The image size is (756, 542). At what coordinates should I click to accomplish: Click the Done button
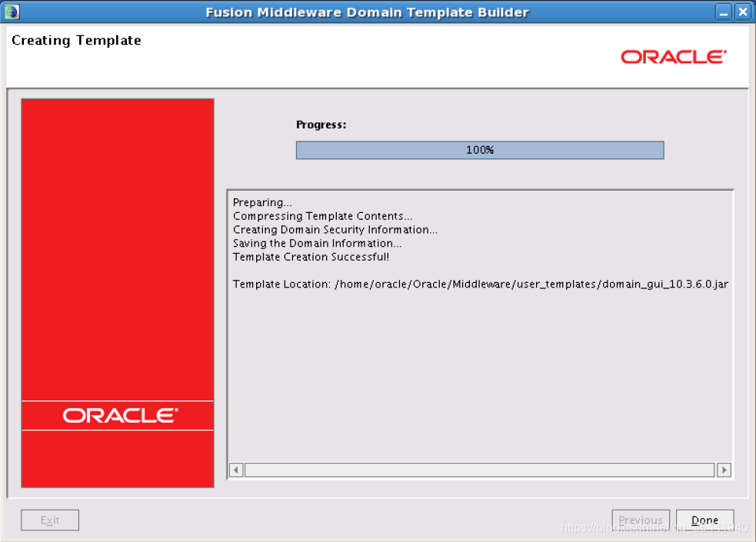coord(705,520)
